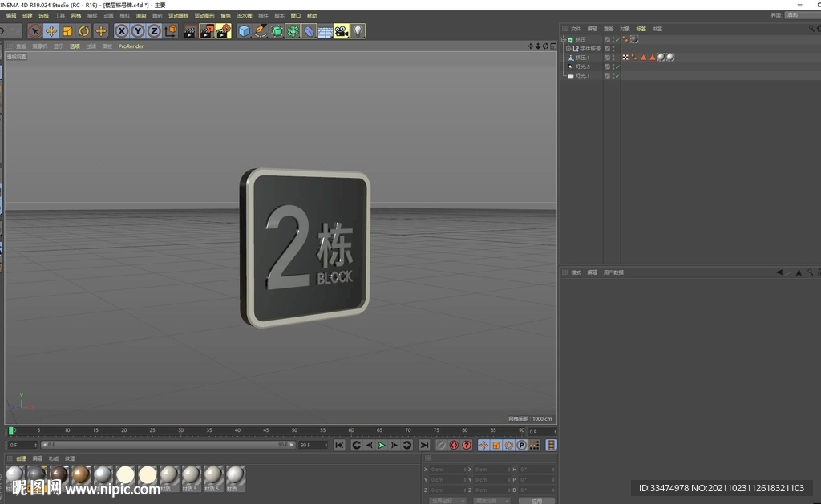This screenshot has width=821, height=504.
Task: Open the 世界坐标 coordinate dropdown
Action: click(x=447, y=500)
